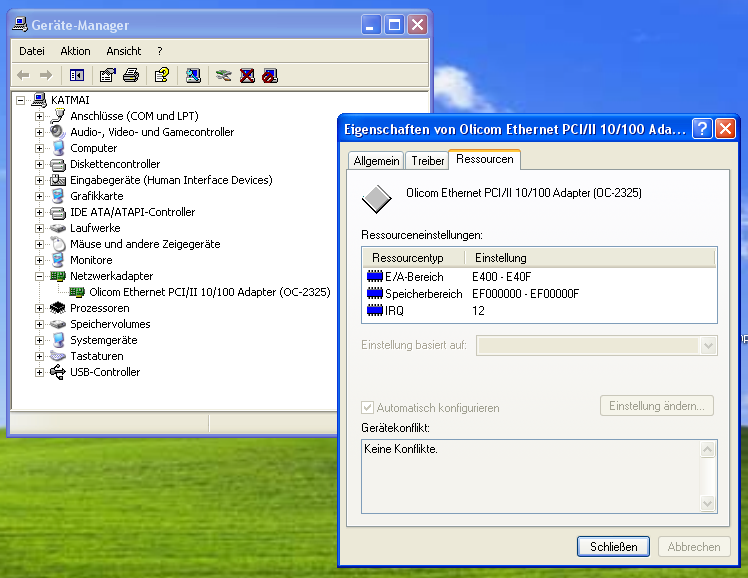This screenshot has height=578, width=748.
Task: Select the Anschlüsse (COM und LPT) icon
Action: (x=58, y=116)
